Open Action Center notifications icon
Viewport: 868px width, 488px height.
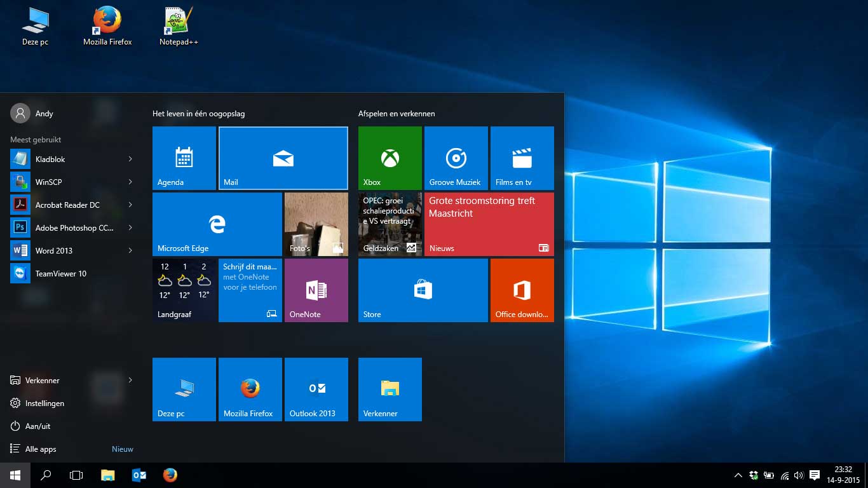(815, 475)
